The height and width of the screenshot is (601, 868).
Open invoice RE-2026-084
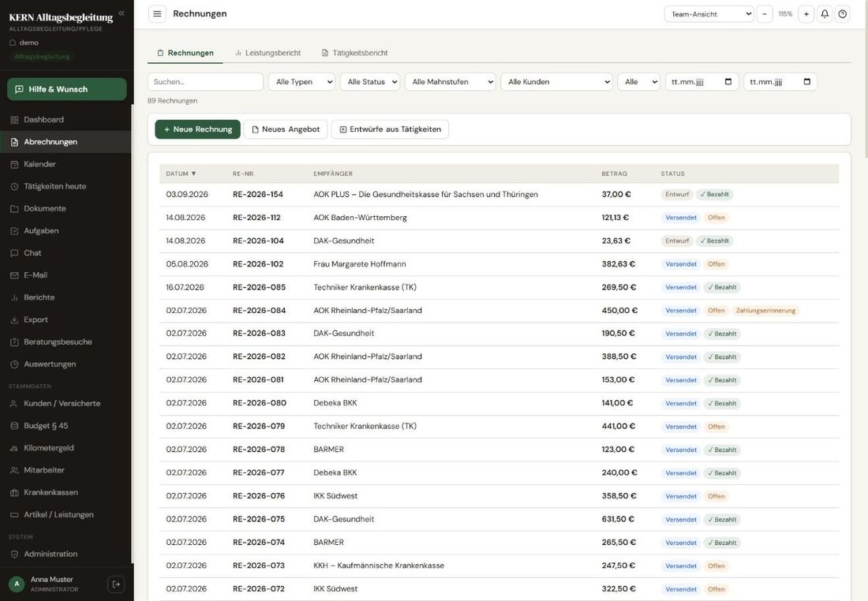(x=259, y=311)
